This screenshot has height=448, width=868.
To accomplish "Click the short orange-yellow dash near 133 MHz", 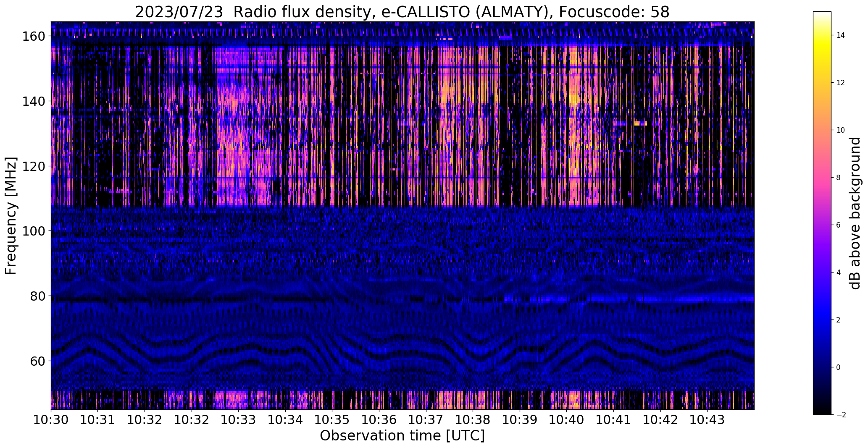I will coord(641,123).
